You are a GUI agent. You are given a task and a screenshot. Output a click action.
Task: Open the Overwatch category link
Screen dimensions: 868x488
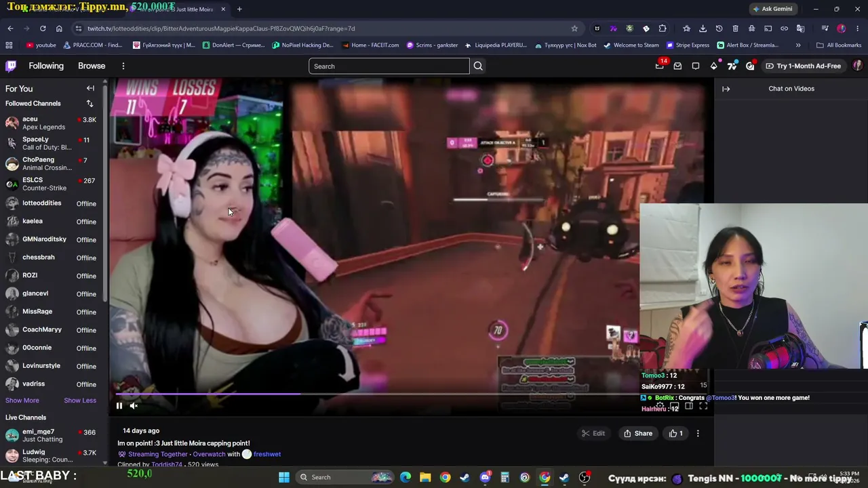pyautogui.click(x=209, y=454)
